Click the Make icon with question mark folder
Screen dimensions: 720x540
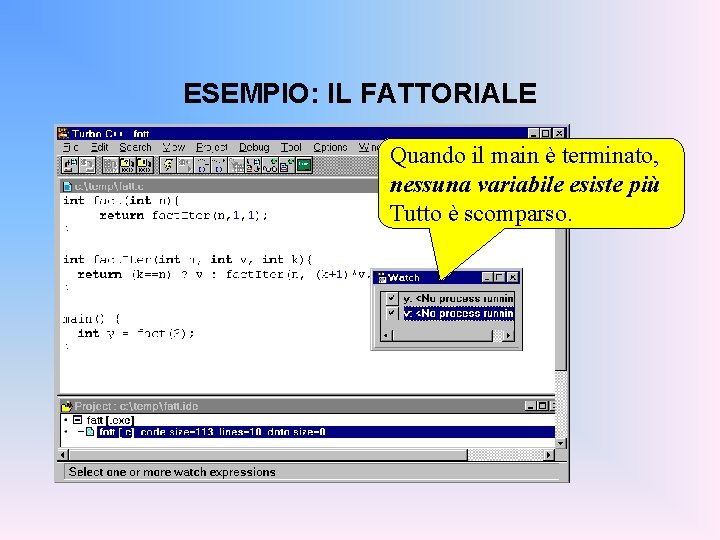pyautogui.click(x=127, y=165)
